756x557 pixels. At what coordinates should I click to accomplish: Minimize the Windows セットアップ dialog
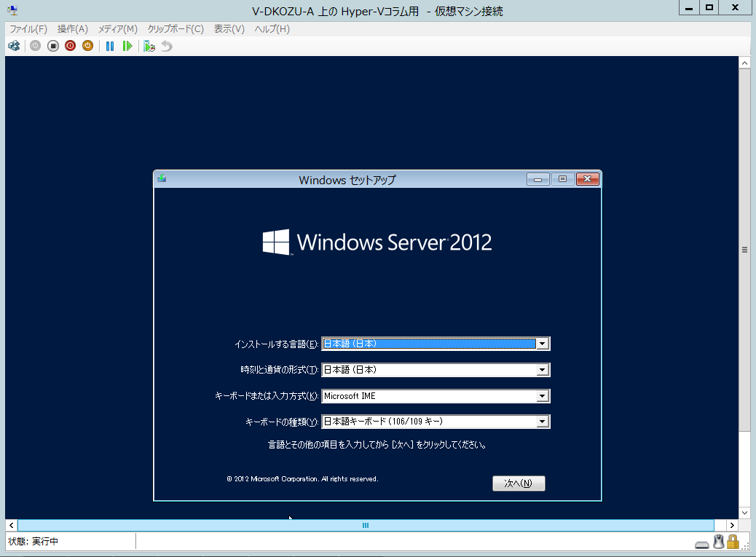[x=538, y=179]
